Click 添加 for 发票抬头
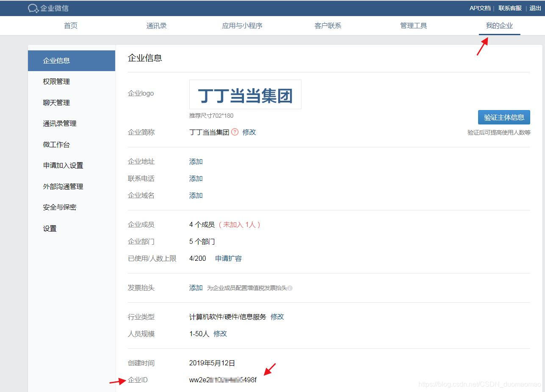Viewport: 545px width, 392px height. [x=196, y=288]
